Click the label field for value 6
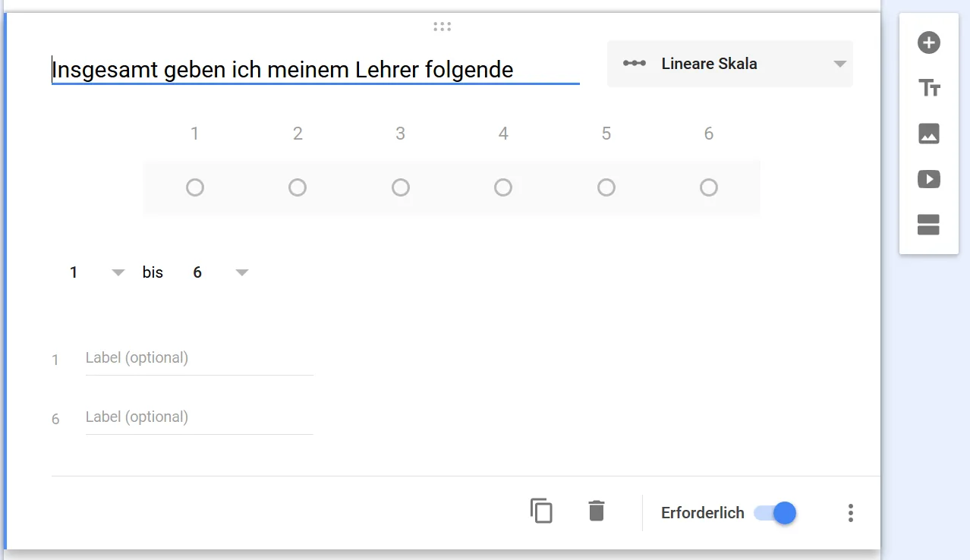This screenshot has height=560, width=970. (199, 417)
